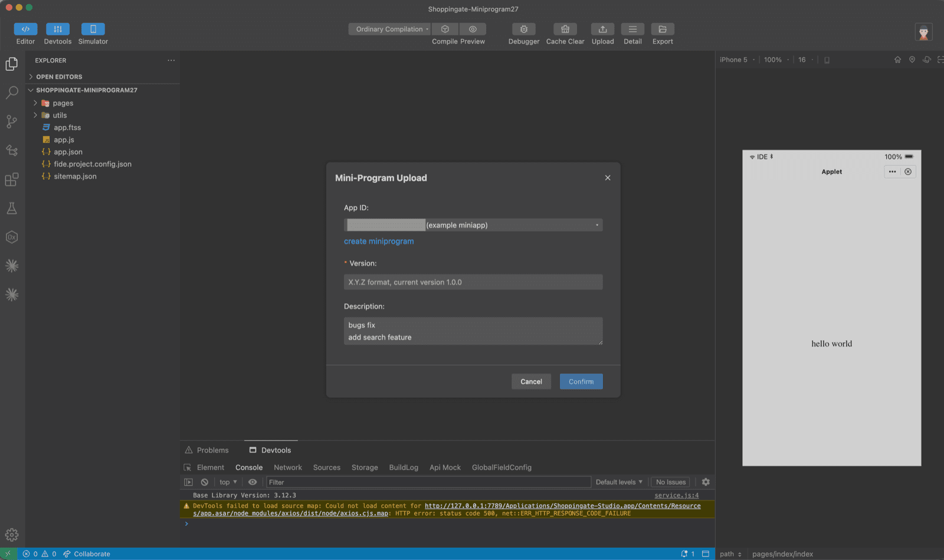Close the Mini-Program Upload dialog
The width and height of the screenshot is (944, 560).
pos(608,178)
